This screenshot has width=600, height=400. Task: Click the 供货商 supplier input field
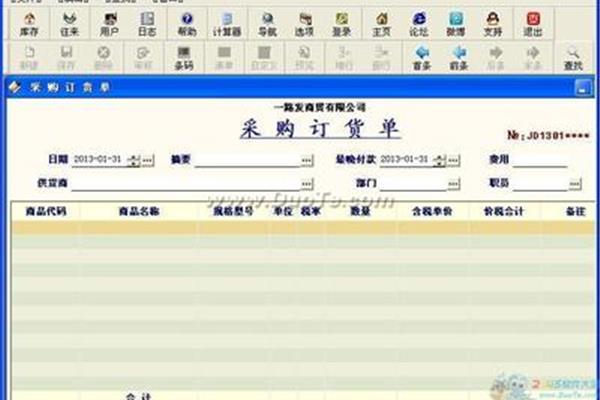point(186,184)
